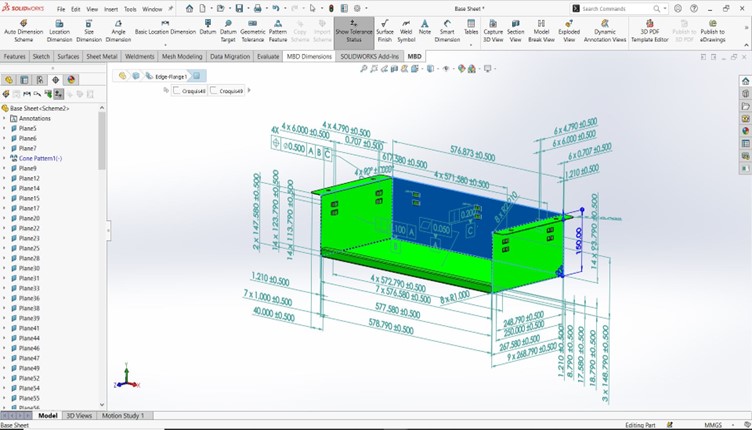
Task: Toggle Show Tolerance Status button
Action: pyautogui.click(x=354, y=30)
